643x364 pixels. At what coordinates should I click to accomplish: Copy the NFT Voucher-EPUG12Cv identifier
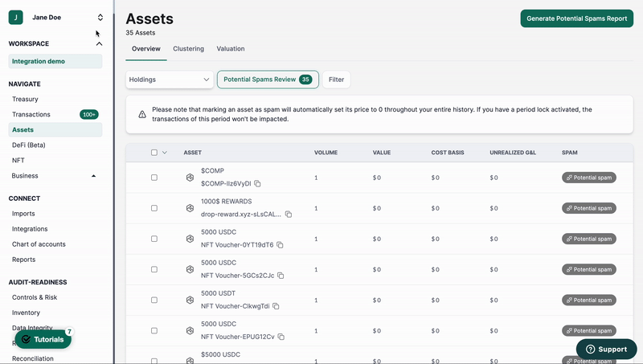281,337
